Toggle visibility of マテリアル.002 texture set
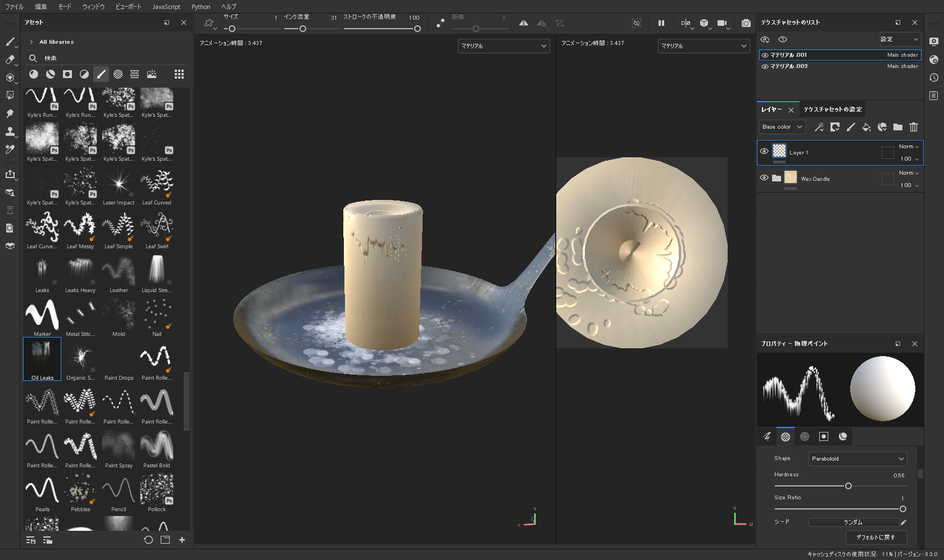944x560 pixels. [x=765, y=66]
